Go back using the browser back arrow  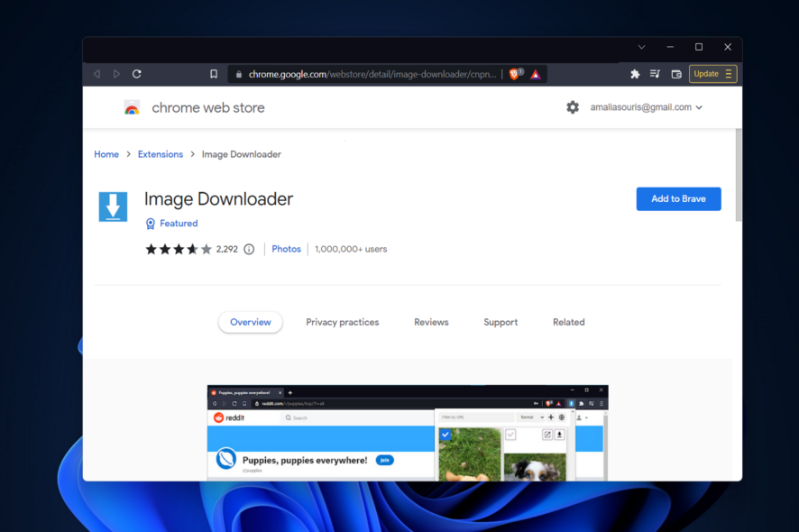tap(96, 74)
